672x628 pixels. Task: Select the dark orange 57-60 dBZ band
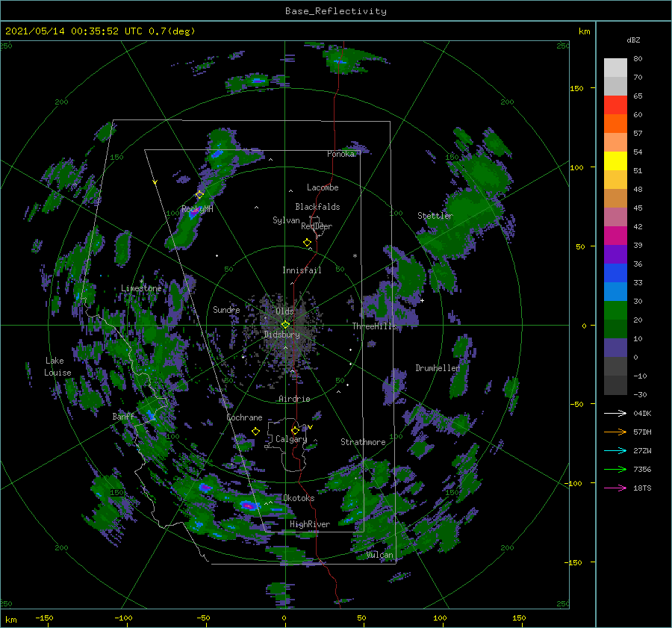615,124
